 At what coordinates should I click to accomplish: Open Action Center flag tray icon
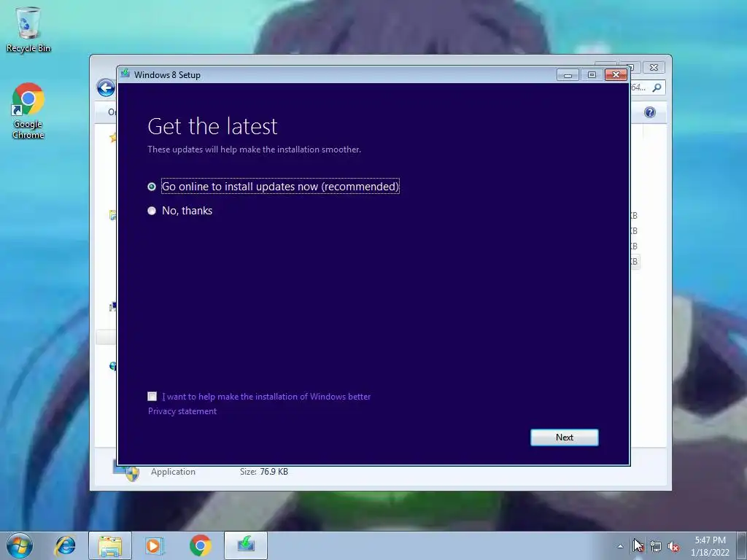(x=638, y=545)
